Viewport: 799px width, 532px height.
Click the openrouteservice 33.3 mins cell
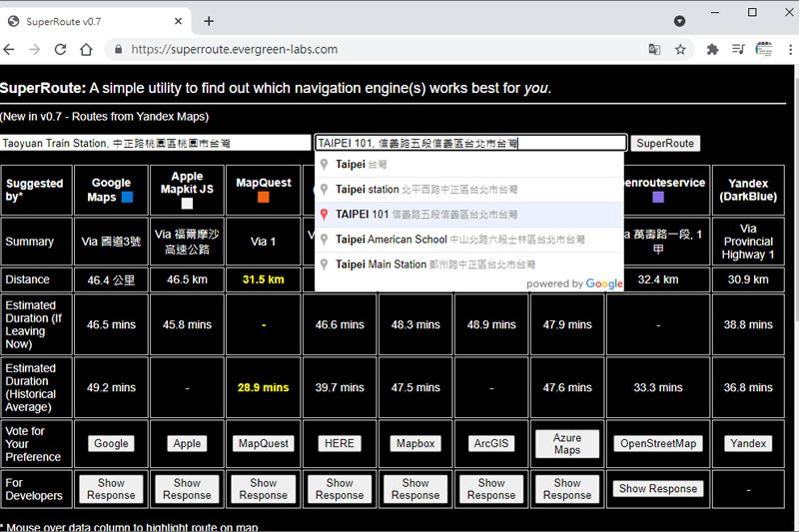click(658, 387)
